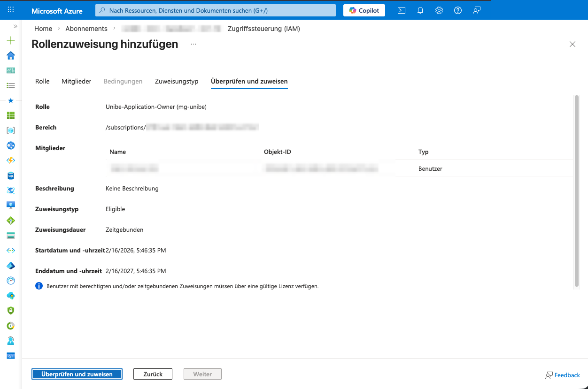Open the feedback icon in the top bar

click(x=476, y=10)
